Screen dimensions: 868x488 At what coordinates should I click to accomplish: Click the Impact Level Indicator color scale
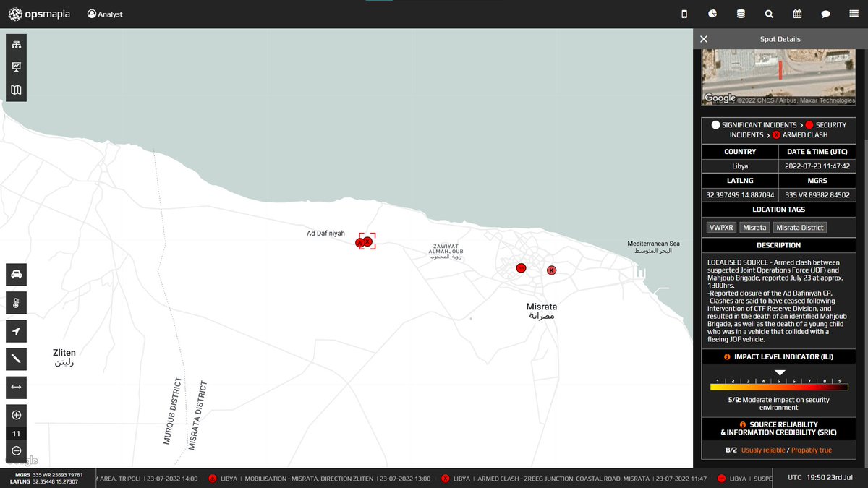click(x=779, y=387)
